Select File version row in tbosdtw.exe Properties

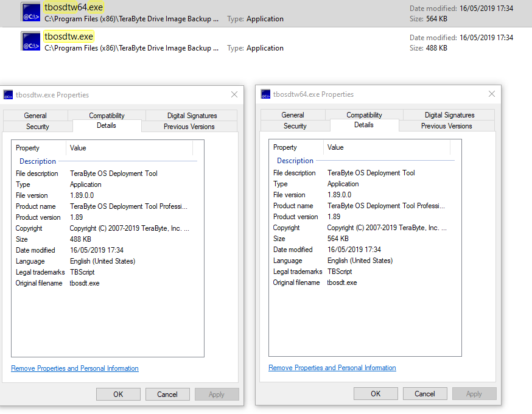[105, 195]
